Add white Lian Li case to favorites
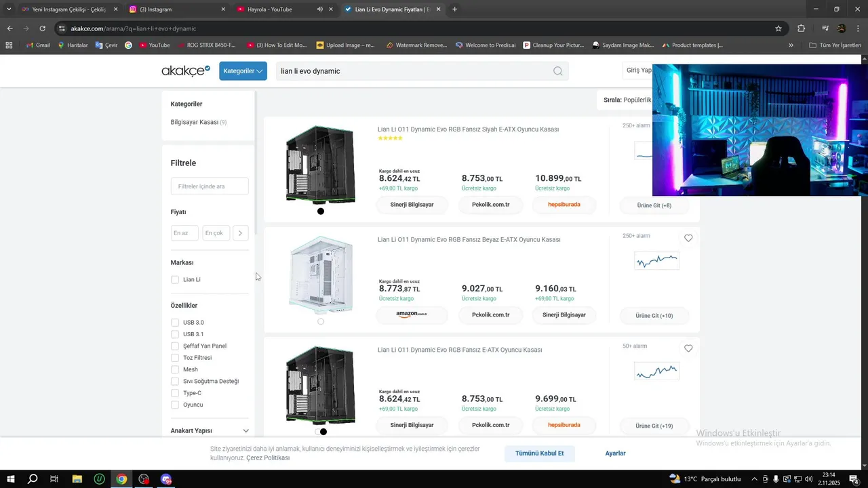The width and height of the screenshot is (868, 488). (688, 238)
